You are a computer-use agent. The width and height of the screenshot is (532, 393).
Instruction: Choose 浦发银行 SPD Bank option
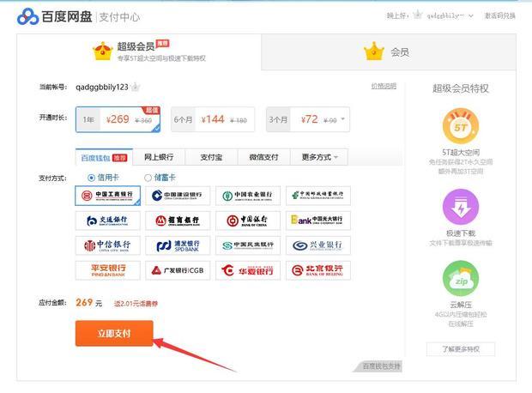coord(178,245)
